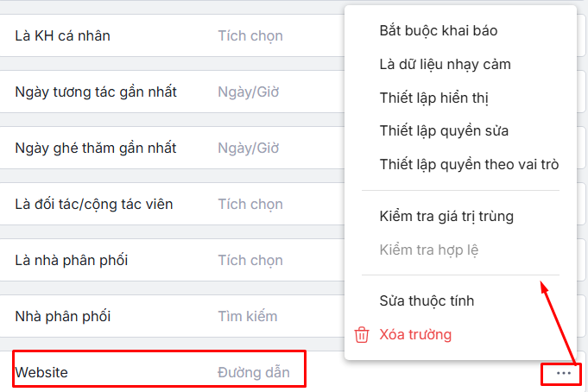Open Ngày ghé thăm gần nhất date picker
Image resolution: width=588 pixels, height=392 pixels.
249,149
